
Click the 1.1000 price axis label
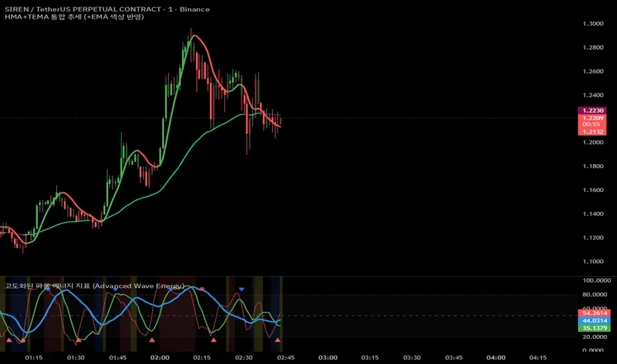593,261
